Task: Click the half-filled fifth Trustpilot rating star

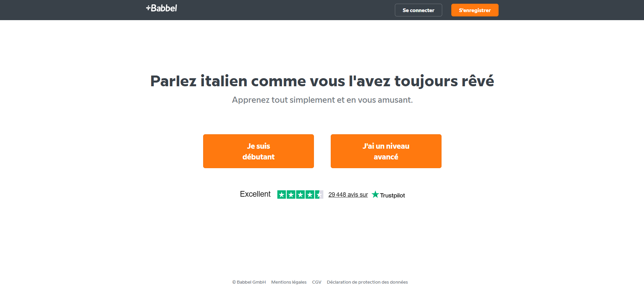Action: [319, 195]
